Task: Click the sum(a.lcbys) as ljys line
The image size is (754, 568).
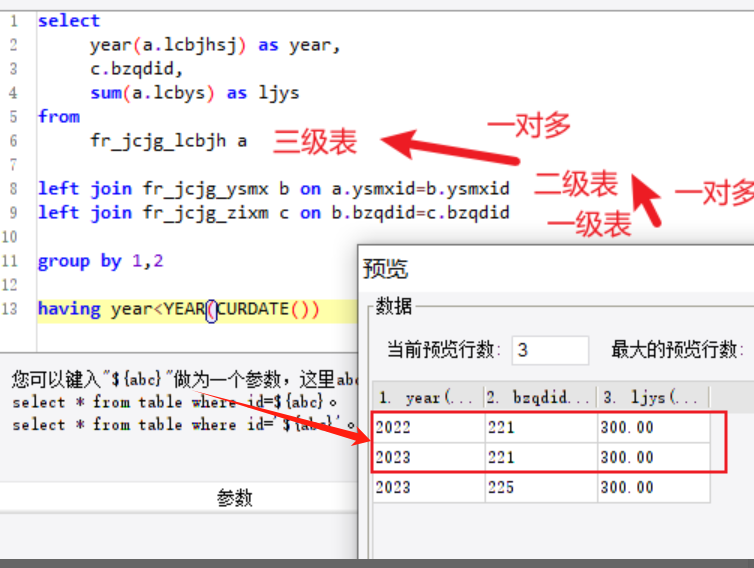Action: (x=195, y=93)
